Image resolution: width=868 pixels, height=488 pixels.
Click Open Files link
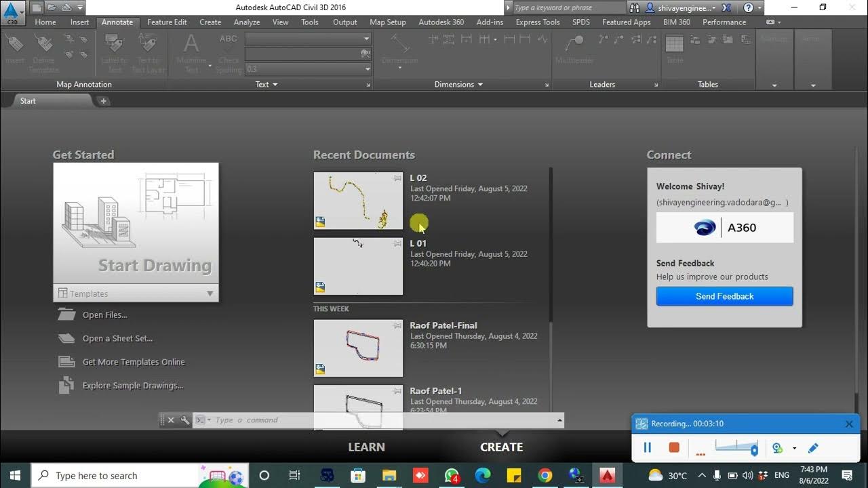pos(104,314)
